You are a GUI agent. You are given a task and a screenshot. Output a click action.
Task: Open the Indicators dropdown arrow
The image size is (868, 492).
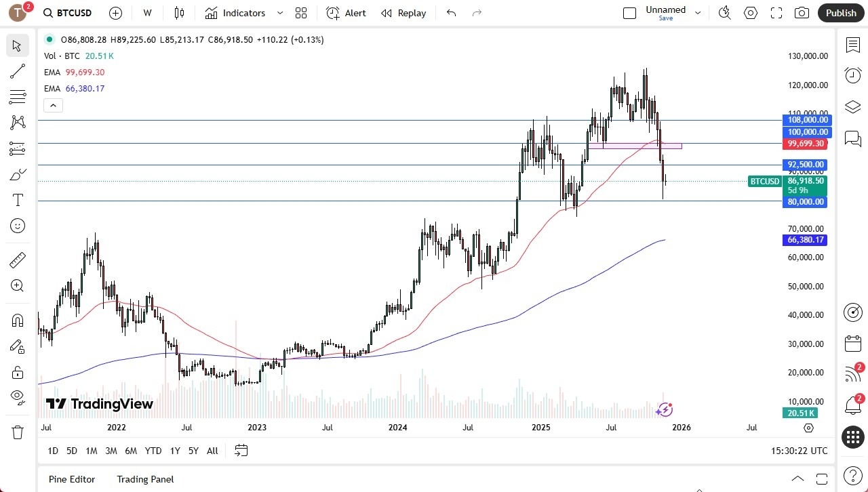(x=279, y=12)
